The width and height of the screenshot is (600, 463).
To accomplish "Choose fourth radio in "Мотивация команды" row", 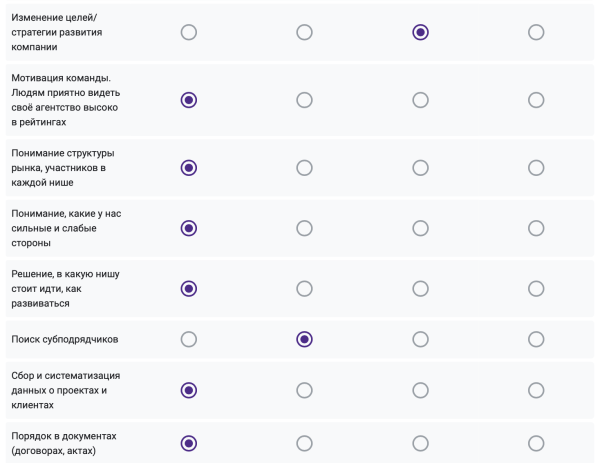I will [536, 99].
